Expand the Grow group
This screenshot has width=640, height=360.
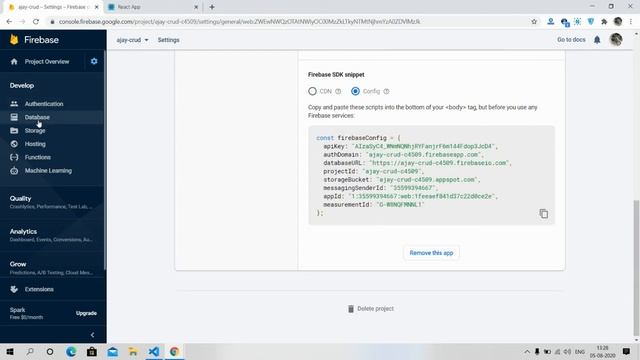(x=51, y=268)
